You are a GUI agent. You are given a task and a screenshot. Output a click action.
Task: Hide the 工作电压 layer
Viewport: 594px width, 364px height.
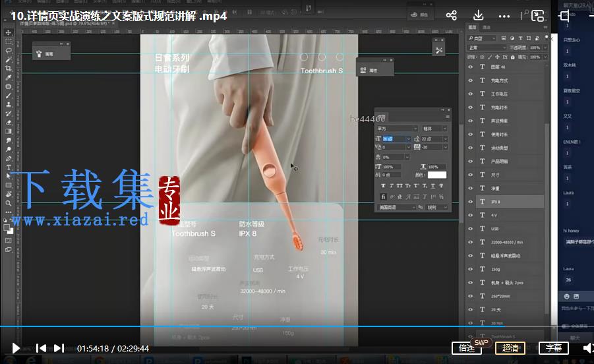click(x=471, y=94)
